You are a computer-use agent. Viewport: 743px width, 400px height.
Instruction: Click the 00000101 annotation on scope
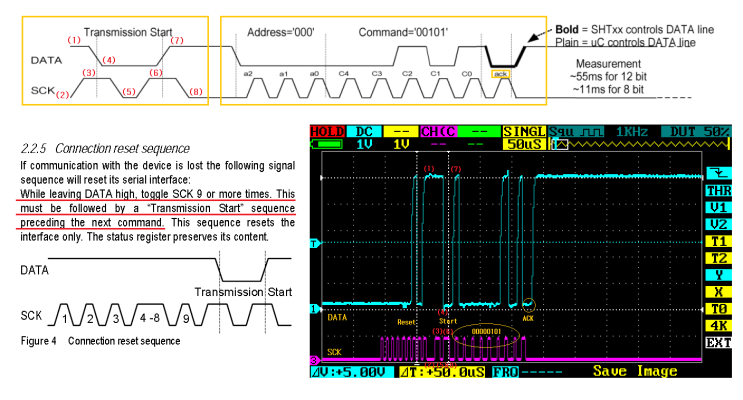486,331
